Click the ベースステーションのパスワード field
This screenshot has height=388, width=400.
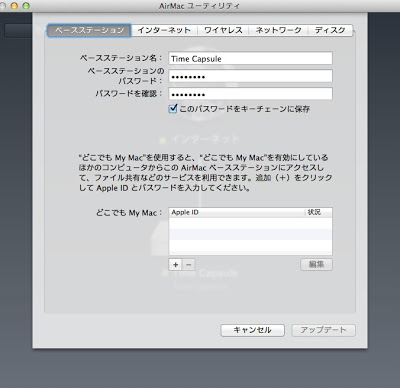[250, 76]
